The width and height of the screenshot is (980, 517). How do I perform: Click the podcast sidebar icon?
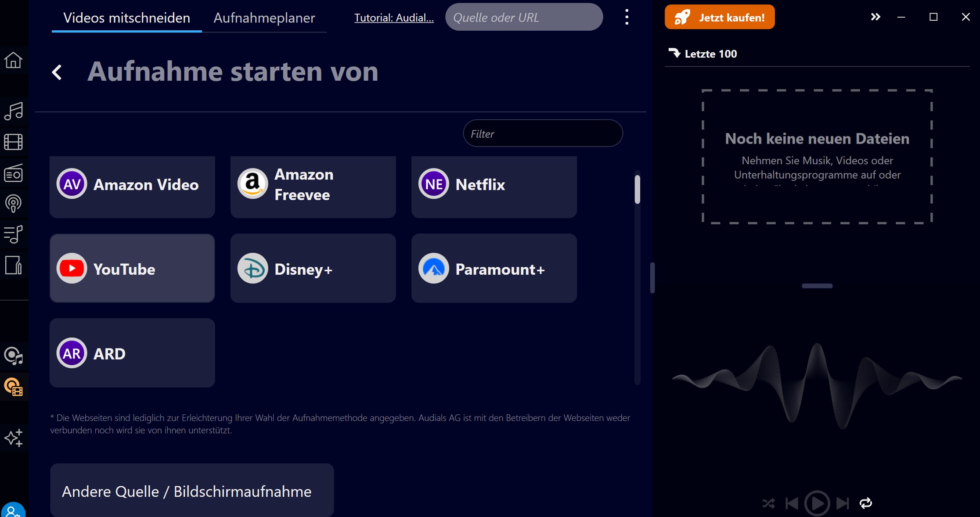coord(13,204)
